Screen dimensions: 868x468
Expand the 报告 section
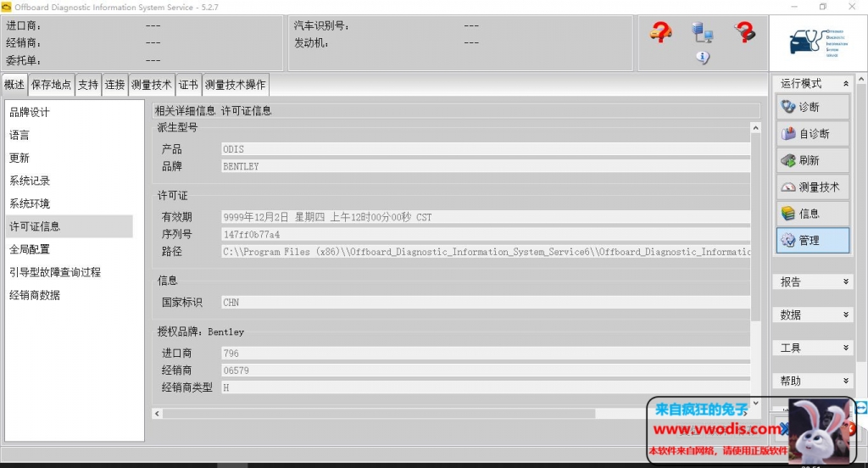846,281
